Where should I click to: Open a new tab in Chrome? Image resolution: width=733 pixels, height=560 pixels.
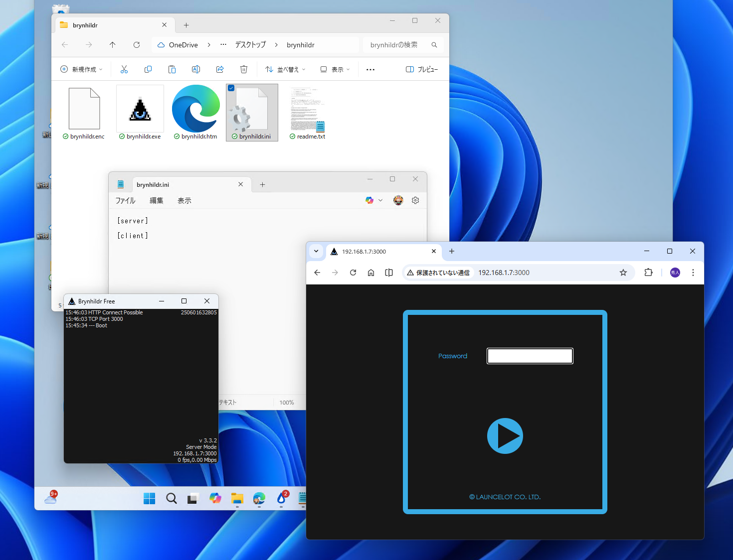pos(452,251)
